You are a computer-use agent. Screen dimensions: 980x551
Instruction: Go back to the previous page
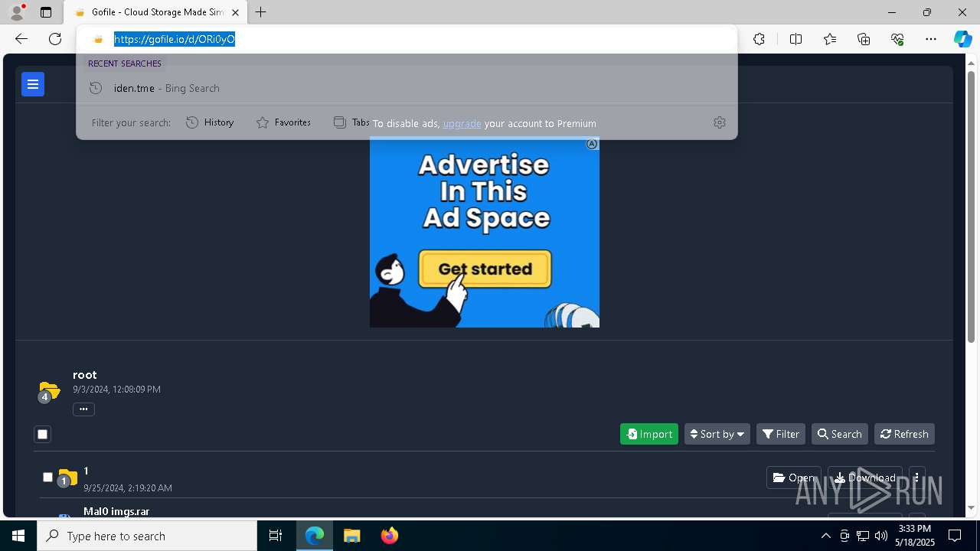pyautogui.click(x=21, y=39)
